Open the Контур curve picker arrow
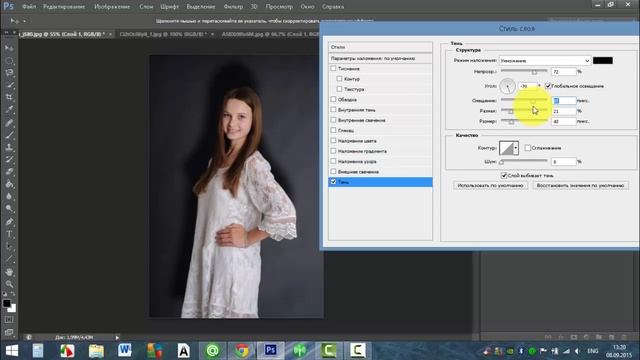 coord(516,148)
